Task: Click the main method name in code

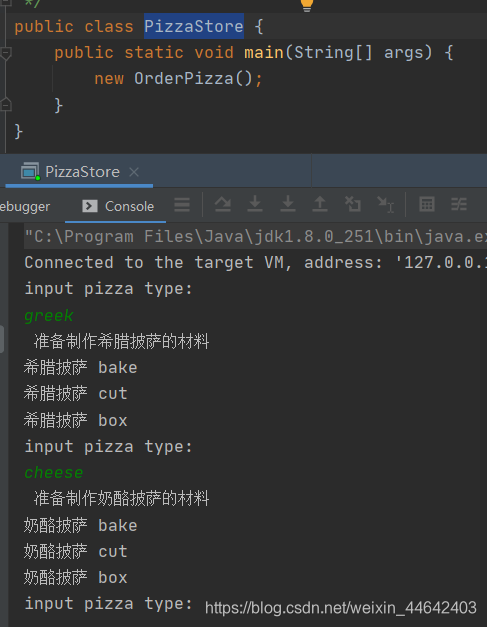Action: pos(264,52)
